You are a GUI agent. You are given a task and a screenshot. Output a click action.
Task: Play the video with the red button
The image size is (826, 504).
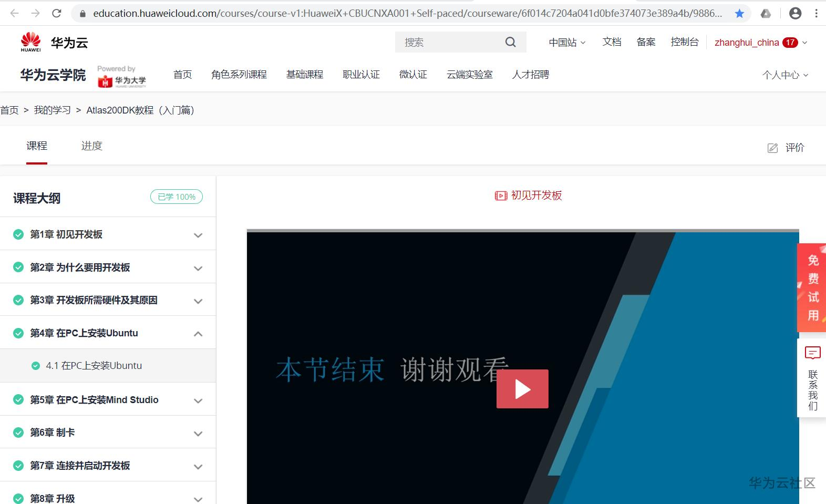click(x=522, y=389)
